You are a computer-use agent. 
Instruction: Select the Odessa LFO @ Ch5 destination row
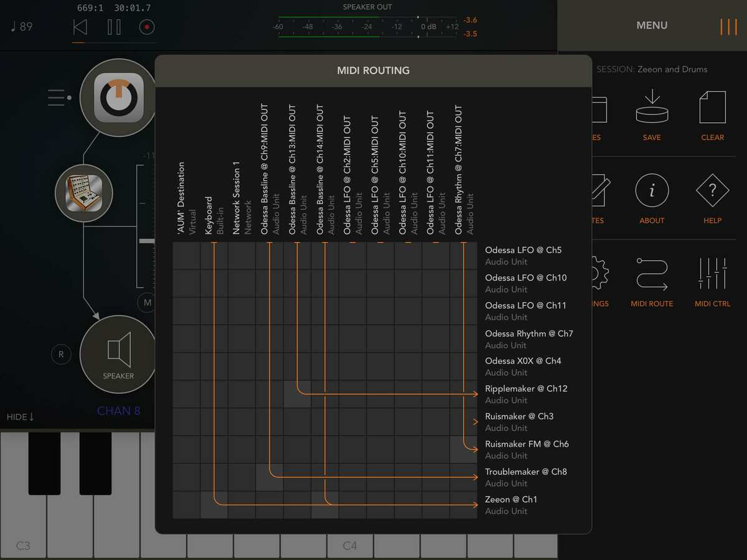(523, 256)
